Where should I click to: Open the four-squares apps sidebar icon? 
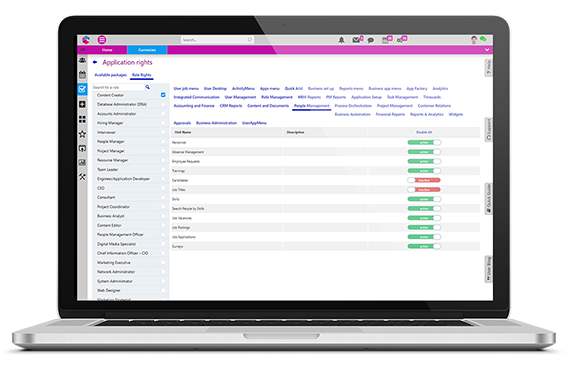click(83, 119)
